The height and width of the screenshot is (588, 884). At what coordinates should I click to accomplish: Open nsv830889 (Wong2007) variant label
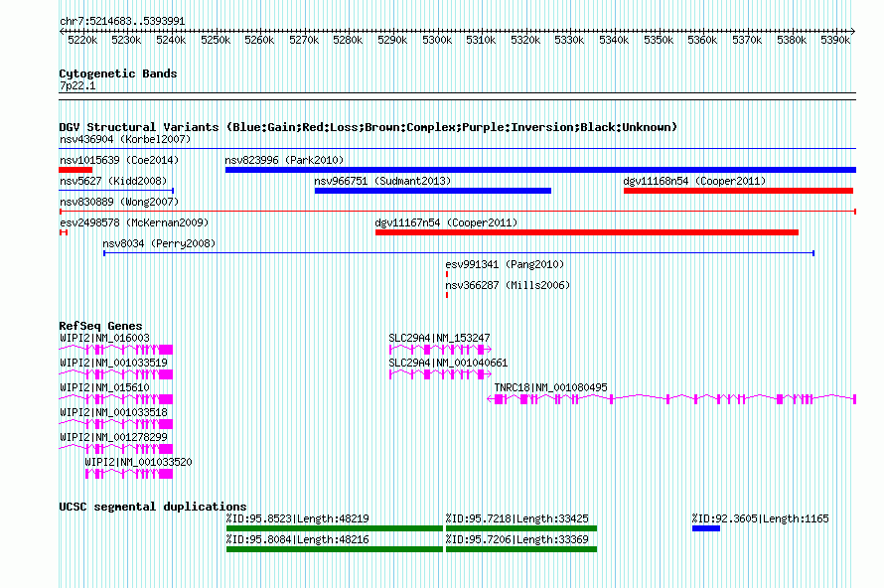[119, 202]
